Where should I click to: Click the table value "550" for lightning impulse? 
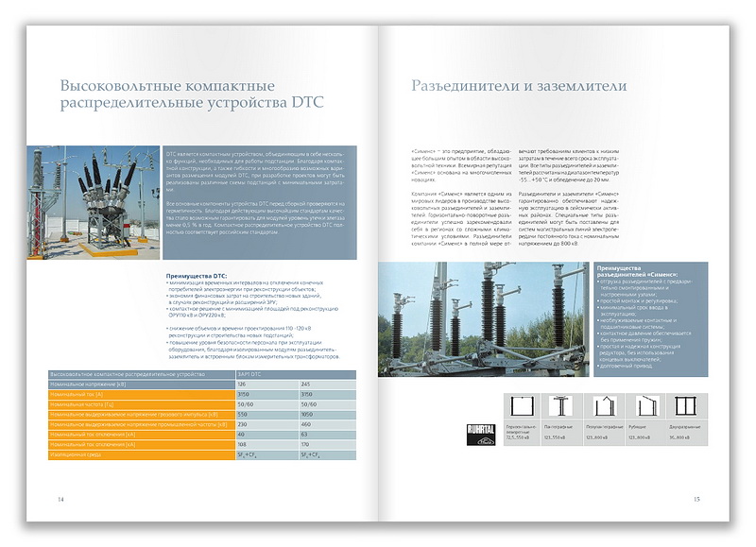click(242, 415)
